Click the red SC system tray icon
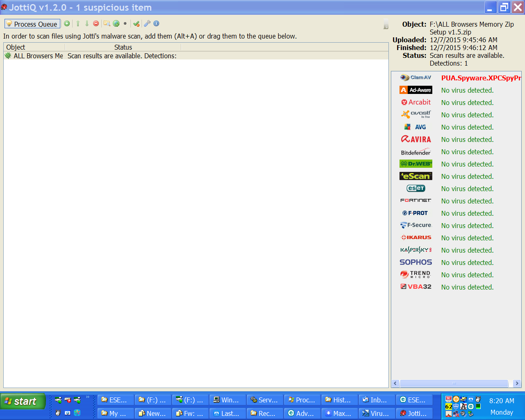 point(448,399)
